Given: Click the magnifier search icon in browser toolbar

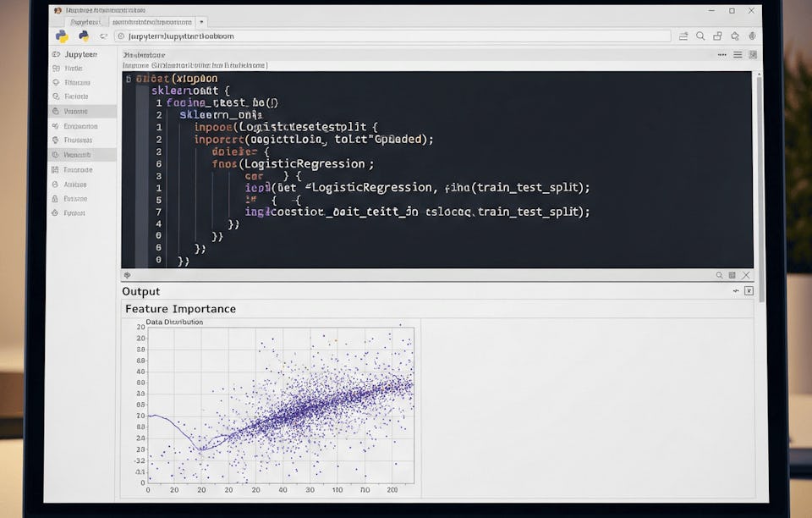Looking at the screenshot, I should [700, 36].
